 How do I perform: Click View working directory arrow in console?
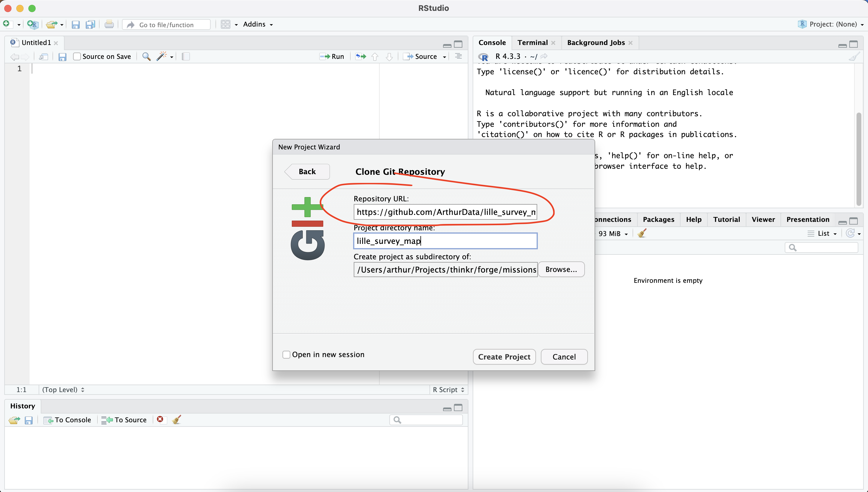point(544,56)
